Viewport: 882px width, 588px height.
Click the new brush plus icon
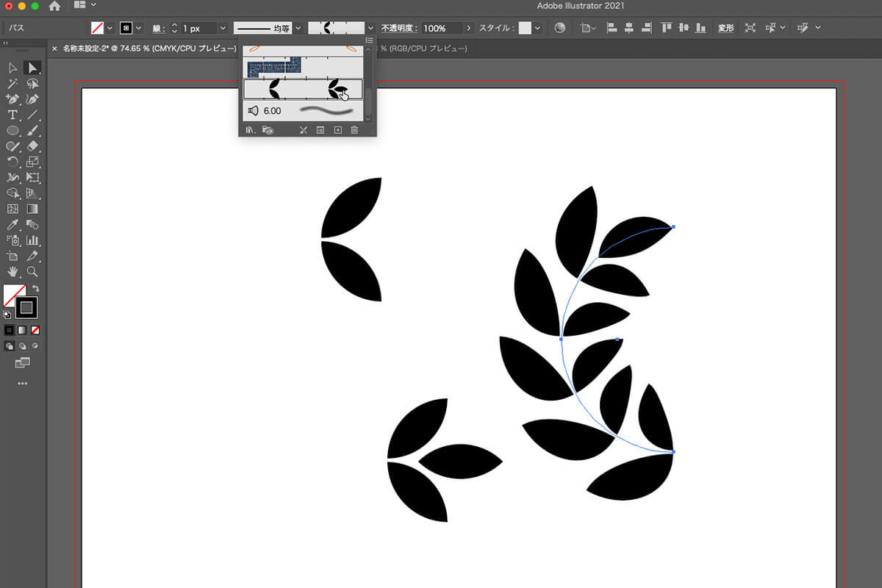(x=338, y=130)
